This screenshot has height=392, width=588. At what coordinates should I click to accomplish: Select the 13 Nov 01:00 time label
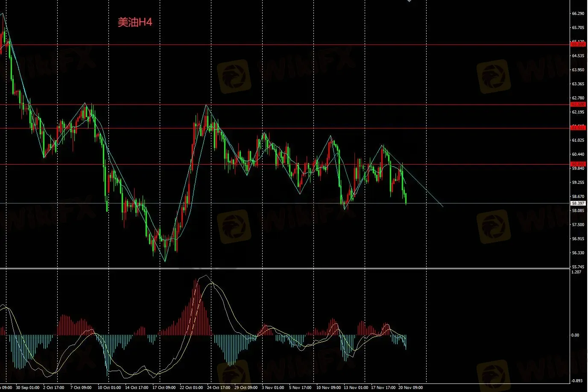tap(356, 388)
